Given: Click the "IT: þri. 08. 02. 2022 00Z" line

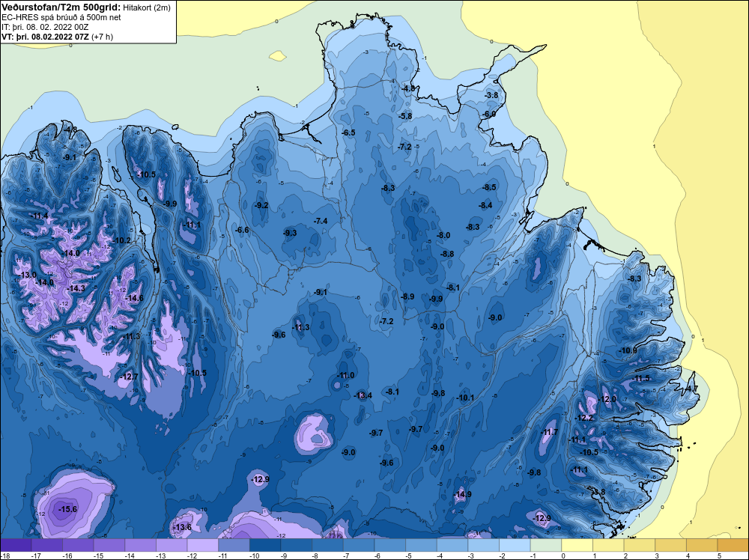Looking at the screenshot, I should click(x=45, y=27).
